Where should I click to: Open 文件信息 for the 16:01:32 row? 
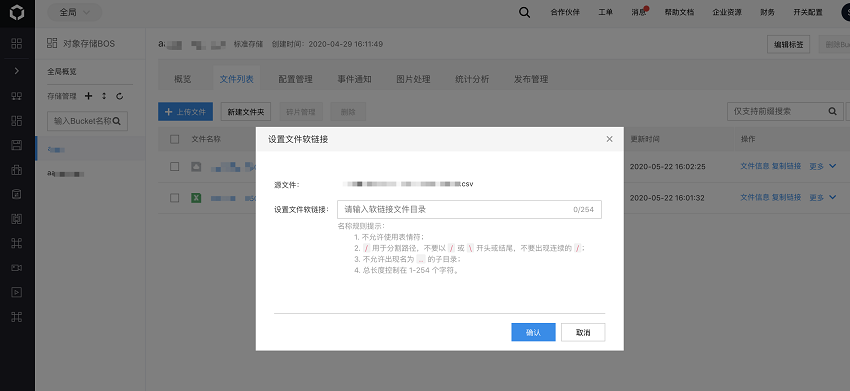pyautogui.click(x=755, y=197)
